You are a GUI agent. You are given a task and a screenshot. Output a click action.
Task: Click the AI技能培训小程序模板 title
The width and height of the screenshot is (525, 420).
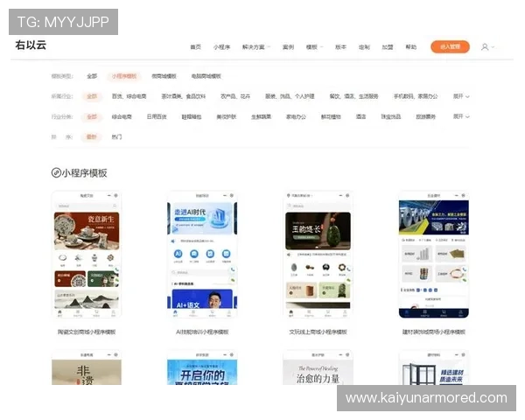point(202,332)
